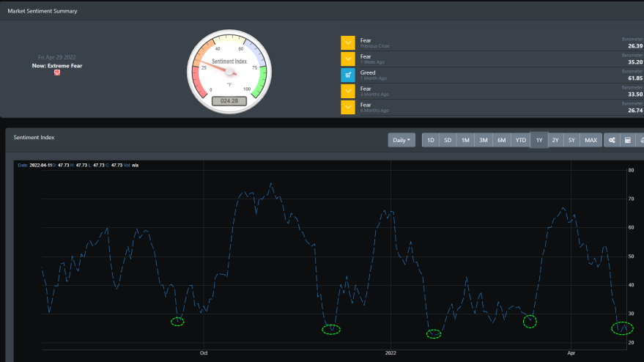Open the Daily interval dropdown
Viewport: 644px width, 362px height.
pyautogui.click(x=401, y=140)
